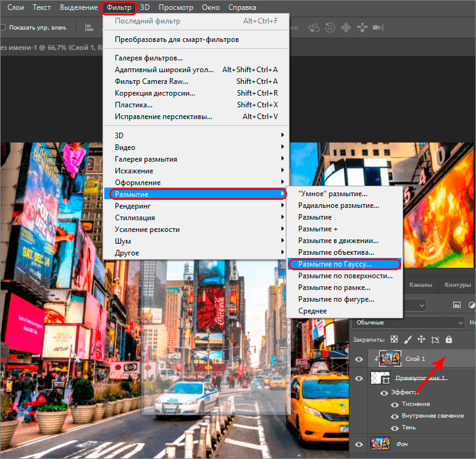
Task: Click the lock image pixels brush icon
Action: pyautogui.click(x=407, y=339)
